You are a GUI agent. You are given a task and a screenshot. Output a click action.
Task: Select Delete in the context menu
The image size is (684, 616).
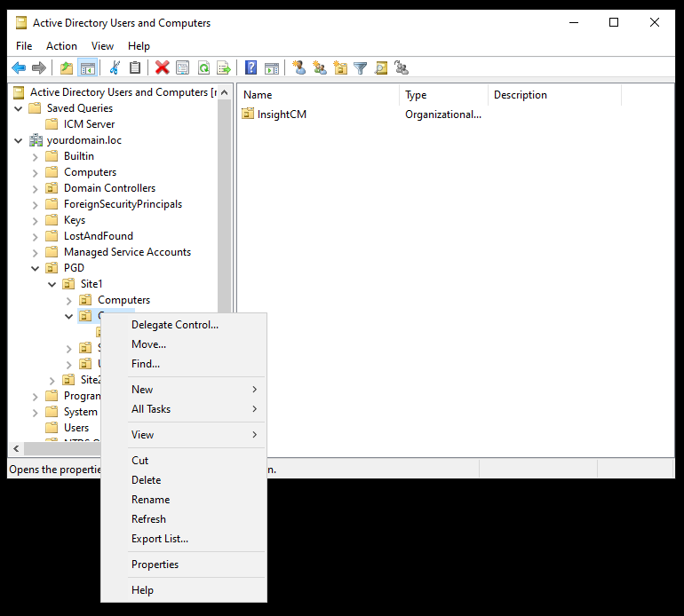(x=184, y=480)
